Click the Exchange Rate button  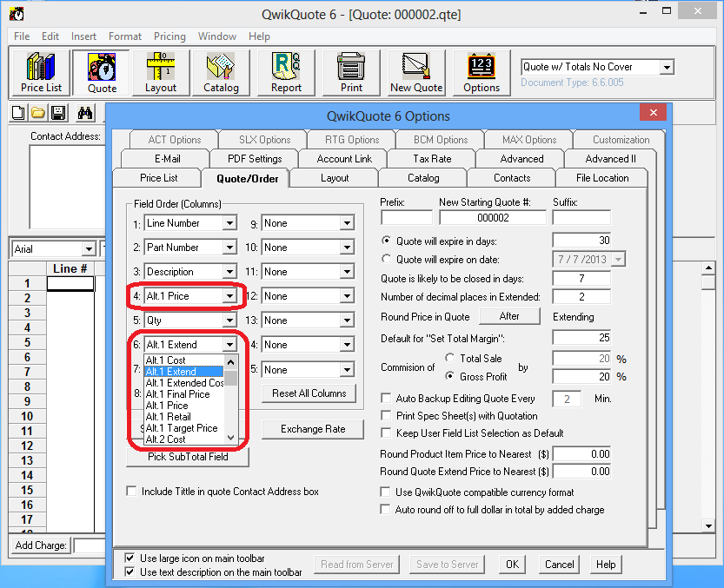(313, 429)
